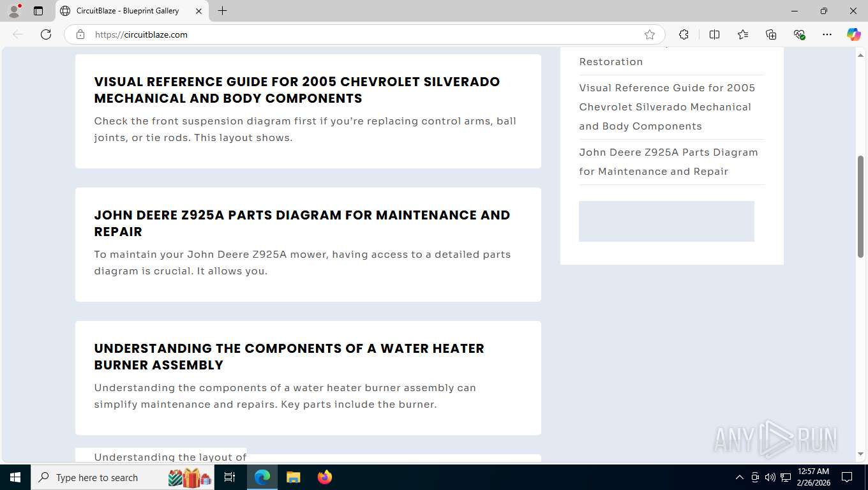Open Firefox from the taskbar
The width and height of the screenshot is (868, 490).
(x=325, y=477)
